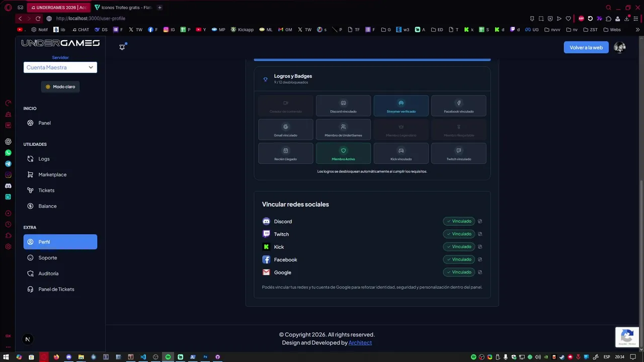This screenshot has height=362, width=644.
Task: Click the Kick Vinculado status button
Action: coord(459,247)
